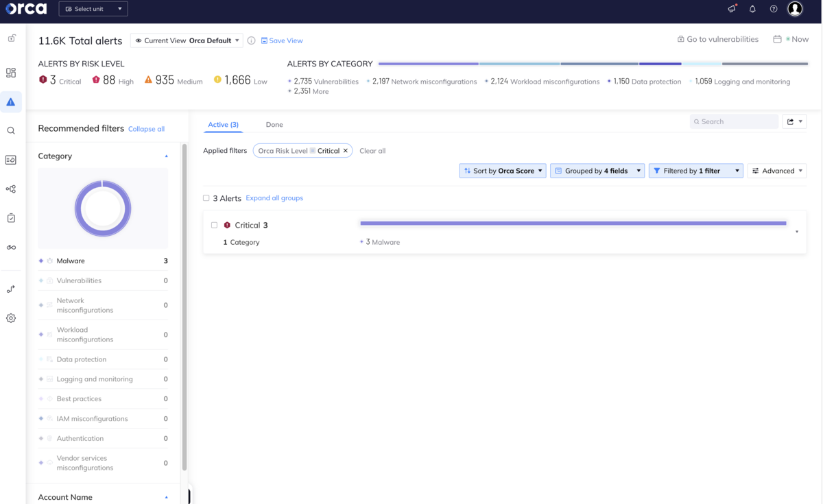823x504 pixels.
Task: Click Expand all groups link
Action: click(x=274, y=198)
